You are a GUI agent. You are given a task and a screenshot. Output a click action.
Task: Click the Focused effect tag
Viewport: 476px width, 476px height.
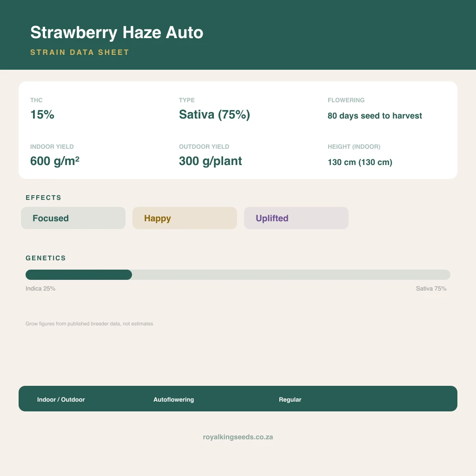[x=73, y=218]
